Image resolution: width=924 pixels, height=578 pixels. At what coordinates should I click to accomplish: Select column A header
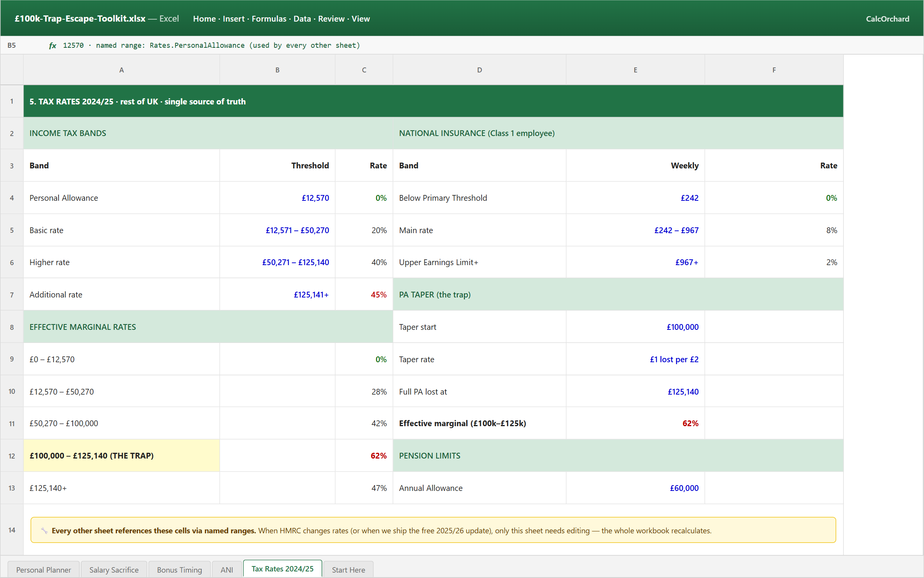[122, 70]
